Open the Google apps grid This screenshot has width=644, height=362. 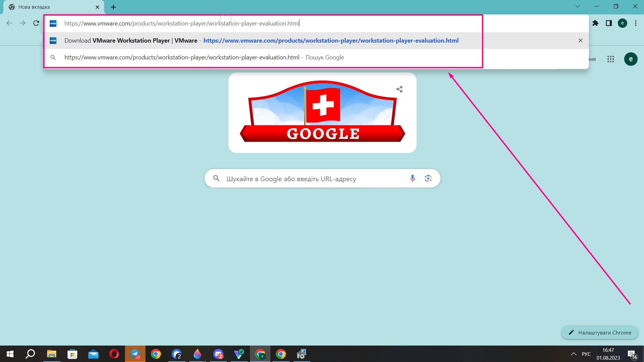point(611,59)
